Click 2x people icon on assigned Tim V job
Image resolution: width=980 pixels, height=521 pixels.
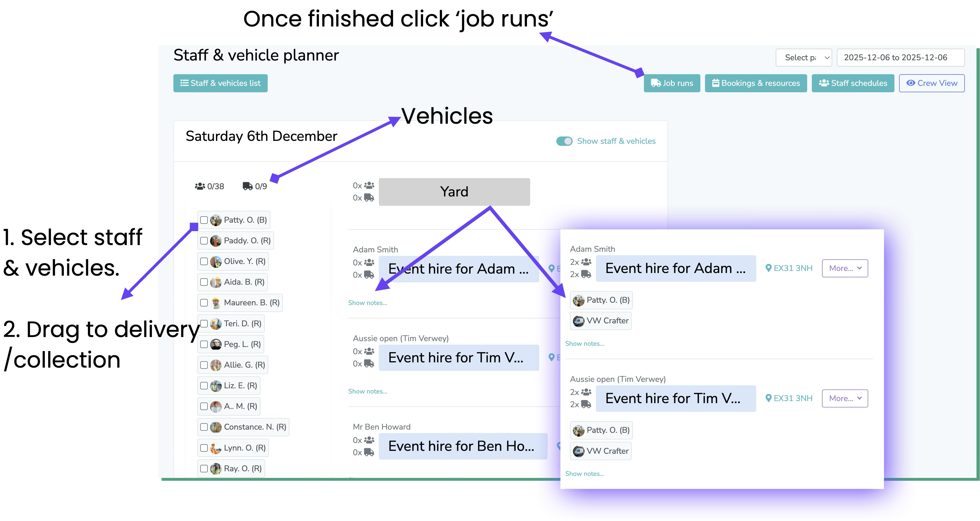(x=586, y=392)
